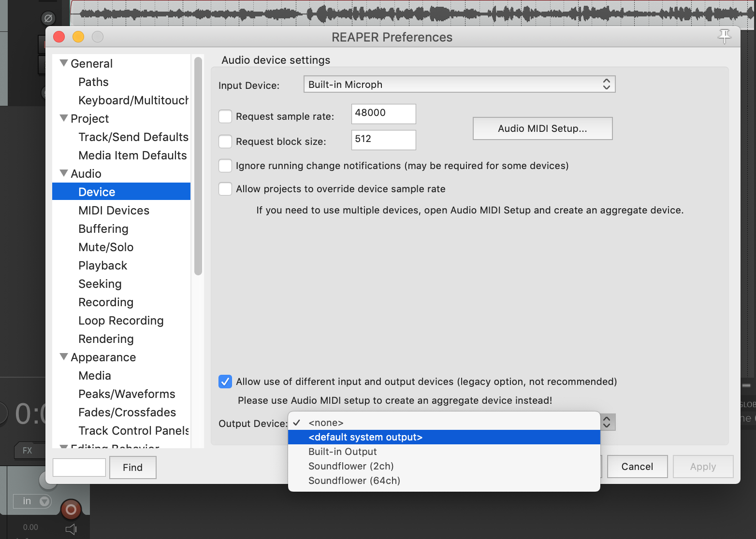Expand the Editing Behavior section
Screen dimensions: 756x539
(64, 447)
